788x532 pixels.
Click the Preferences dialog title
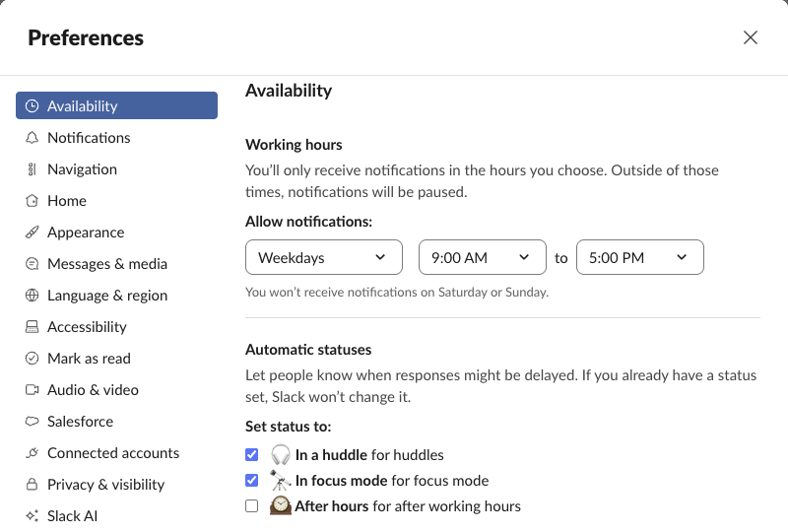tap(86, 37)
